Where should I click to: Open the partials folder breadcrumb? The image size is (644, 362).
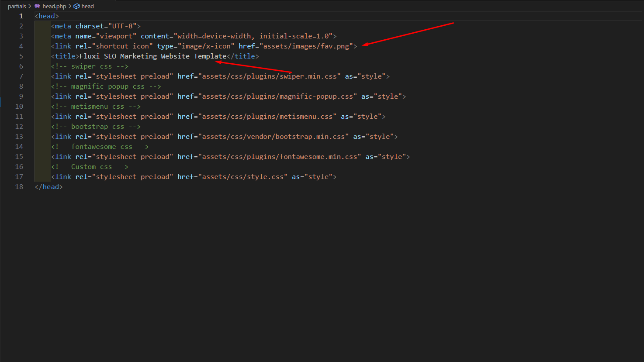[x=17, y=6]
